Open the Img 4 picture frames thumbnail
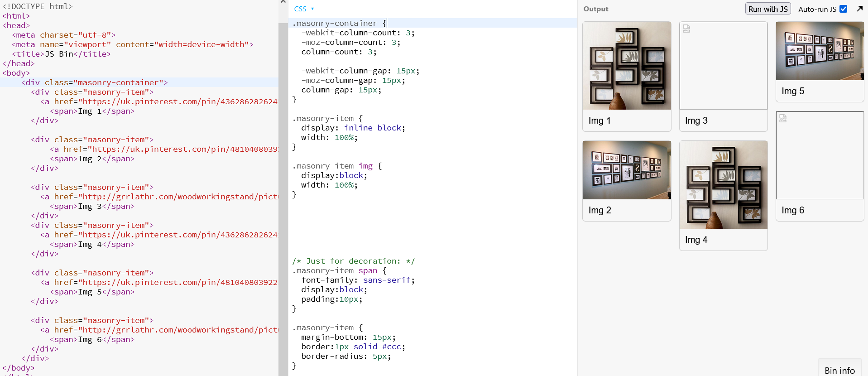 pos(723,185)
